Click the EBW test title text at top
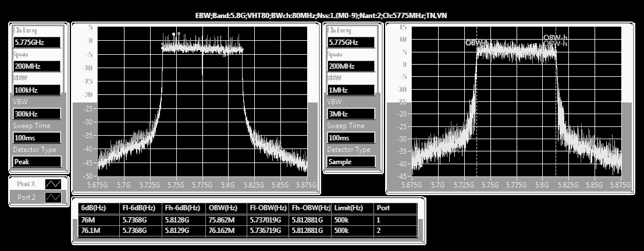 tap(321, 15)
